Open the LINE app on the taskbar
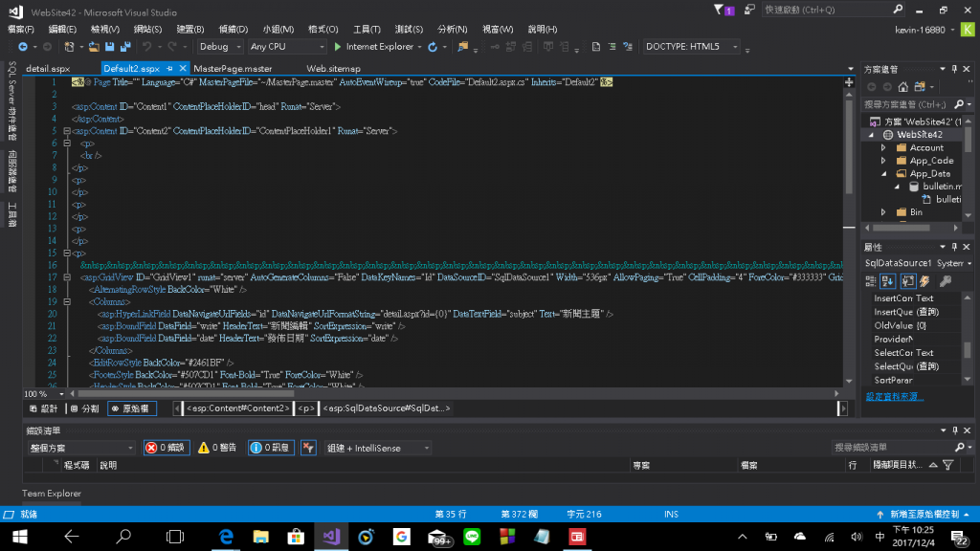The width and height of the screenshot is (980, 551). point(472,537)
